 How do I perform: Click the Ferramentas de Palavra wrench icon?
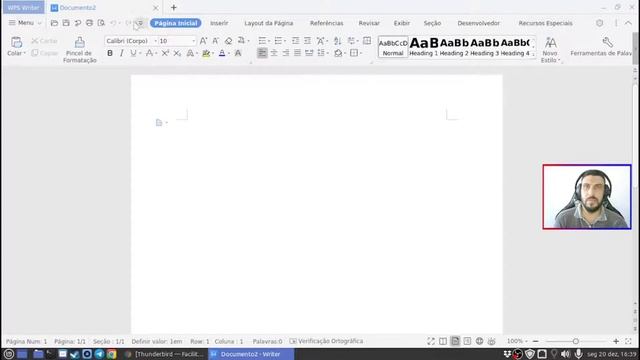607,42
